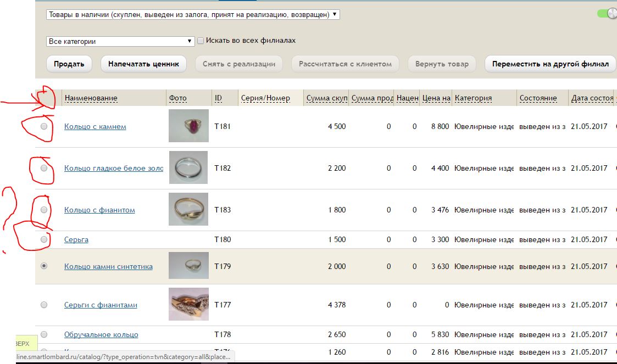617x364 pixels.
Task: Click 'Переместить на другой филиал' button
Action: coord(550,64)
